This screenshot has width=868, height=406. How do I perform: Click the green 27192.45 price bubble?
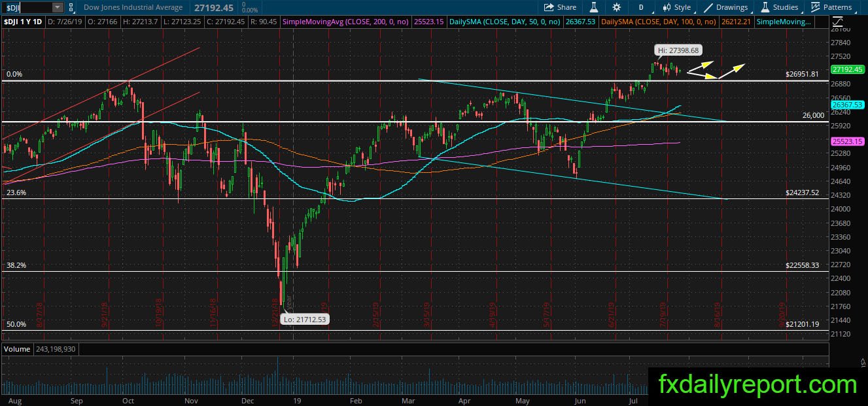pyautogui.click(x=847, y=69)
